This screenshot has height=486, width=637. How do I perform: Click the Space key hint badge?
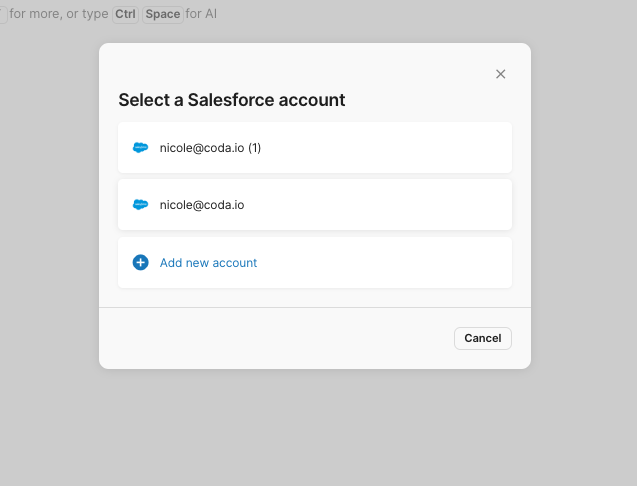click(162, 14)
